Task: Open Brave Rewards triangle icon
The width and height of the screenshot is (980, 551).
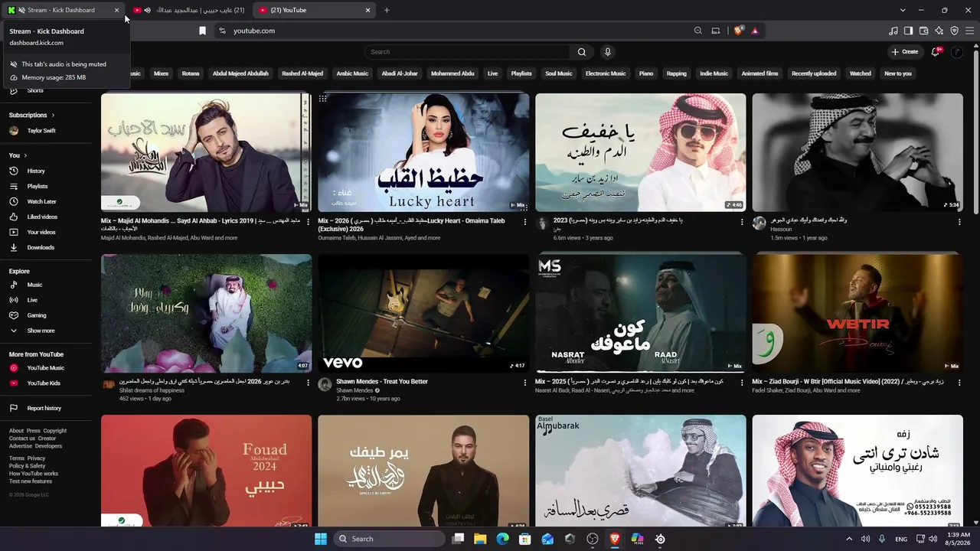Action: [755, 31]
